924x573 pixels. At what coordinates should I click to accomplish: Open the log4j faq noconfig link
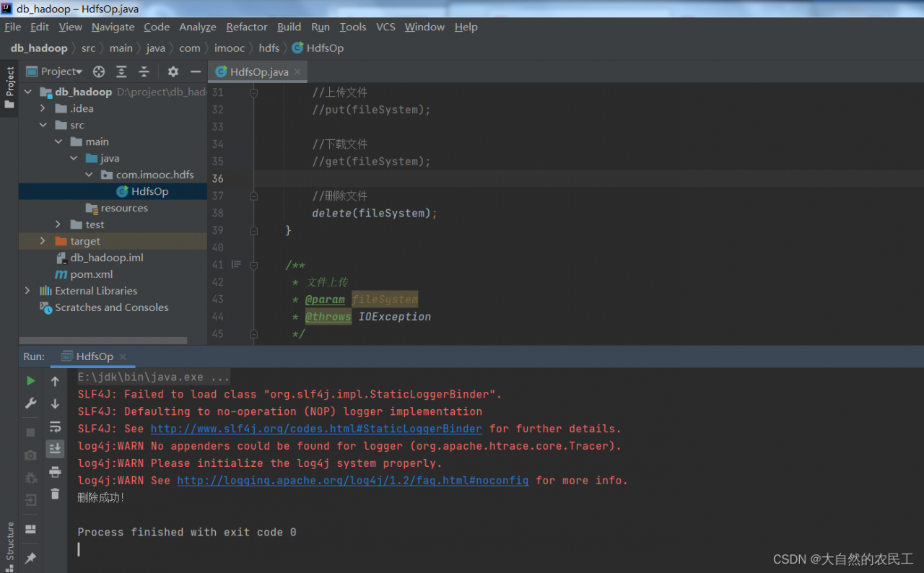pos(352,481)
